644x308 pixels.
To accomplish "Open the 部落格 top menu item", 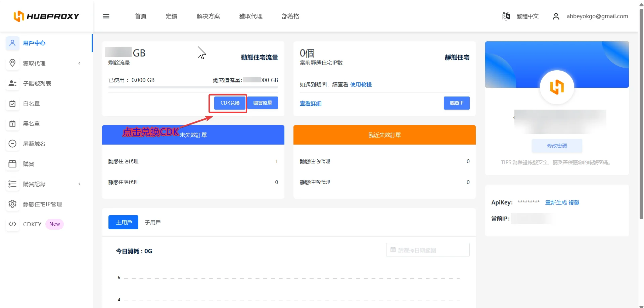I will (x=290, y=16).
